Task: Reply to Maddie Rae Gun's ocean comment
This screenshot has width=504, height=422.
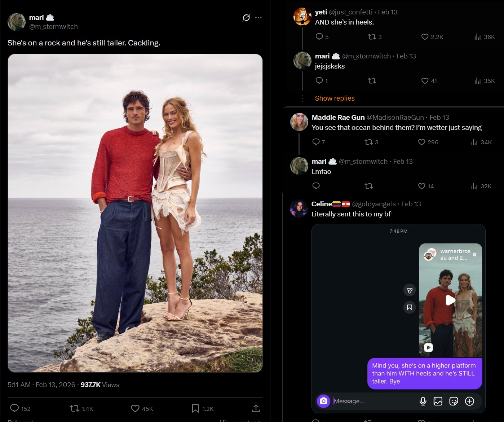Action: click(x=316, y=142)
